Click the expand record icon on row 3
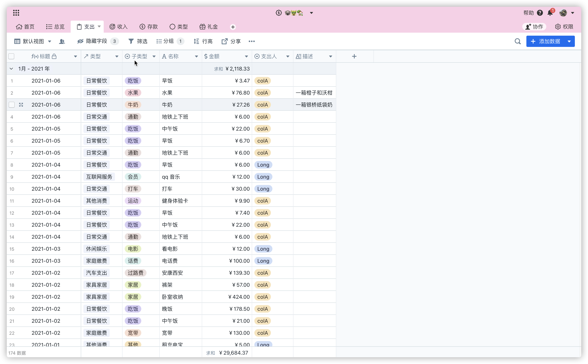 (x=21, y=105)
